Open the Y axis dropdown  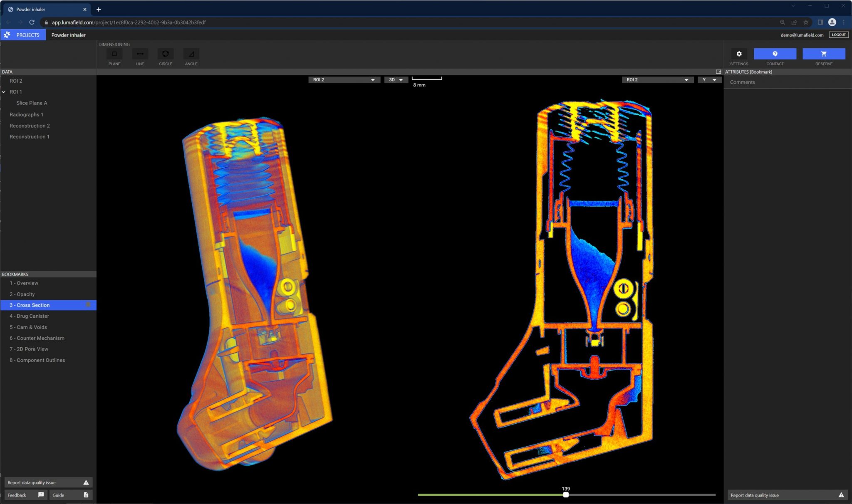(710, 79)
